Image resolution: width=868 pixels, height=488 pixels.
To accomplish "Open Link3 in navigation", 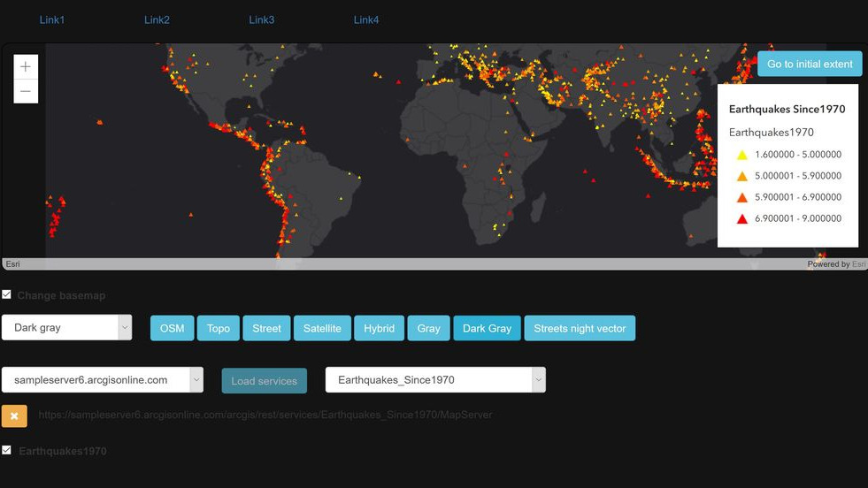I will (261, 20).
